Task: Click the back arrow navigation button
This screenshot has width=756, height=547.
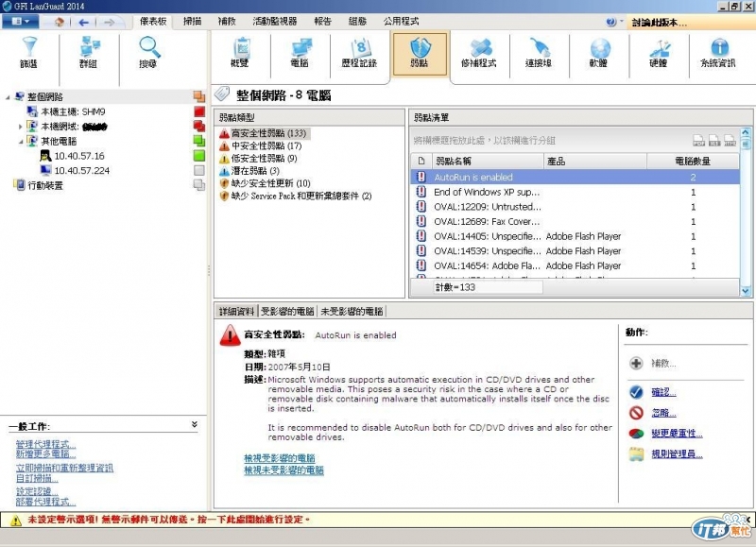Action: (x=83, y=22)
